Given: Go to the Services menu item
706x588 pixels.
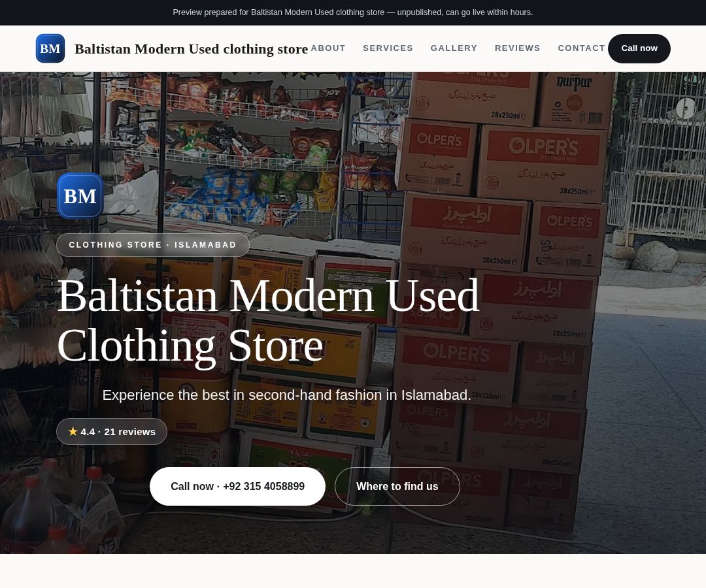Looking at the screenshot, I should coord(388,48).
